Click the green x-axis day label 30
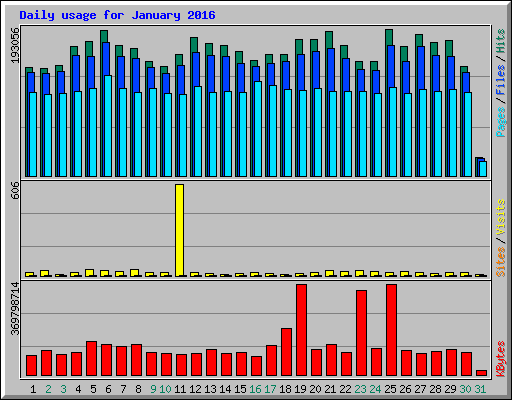512x400 pixels. click(465, 389)
